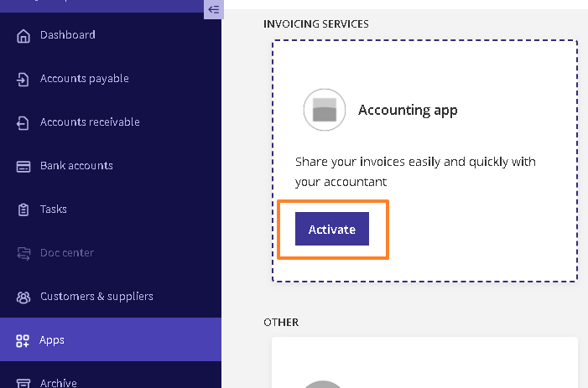Click the Accounts payable icon
588x388 pixels.
tap(23, 79)
